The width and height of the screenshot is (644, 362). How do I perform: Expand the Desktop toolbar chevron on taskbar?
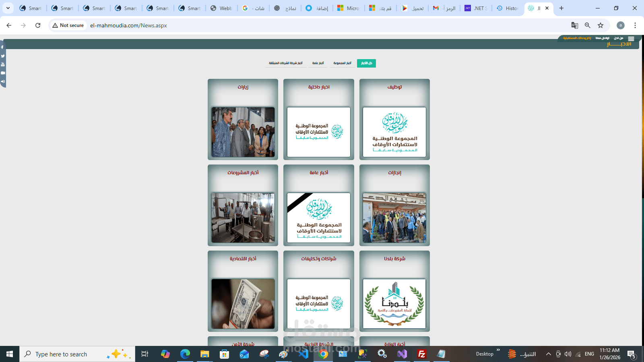pos(498,350)
